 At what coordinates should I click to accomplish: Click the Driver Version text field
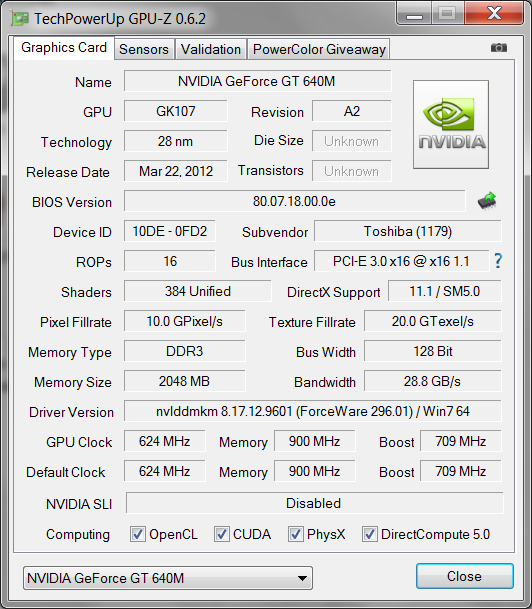point(313,411)
